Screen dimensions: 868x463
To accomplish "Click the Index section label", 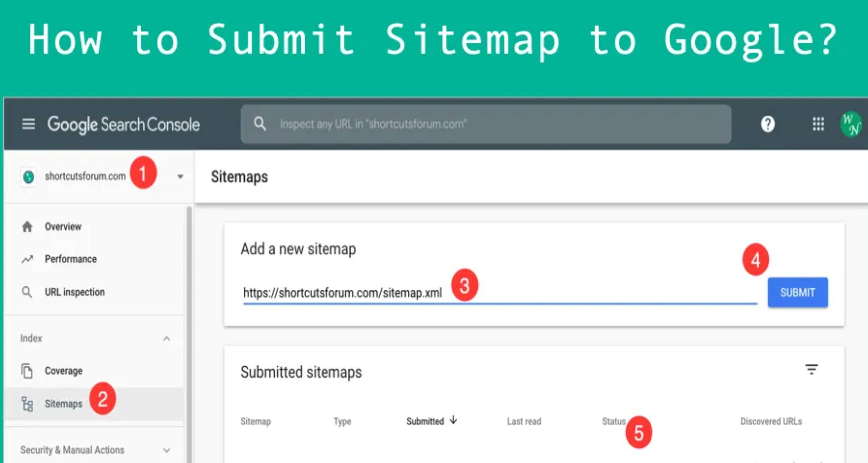I will click(x=31, y=338).
